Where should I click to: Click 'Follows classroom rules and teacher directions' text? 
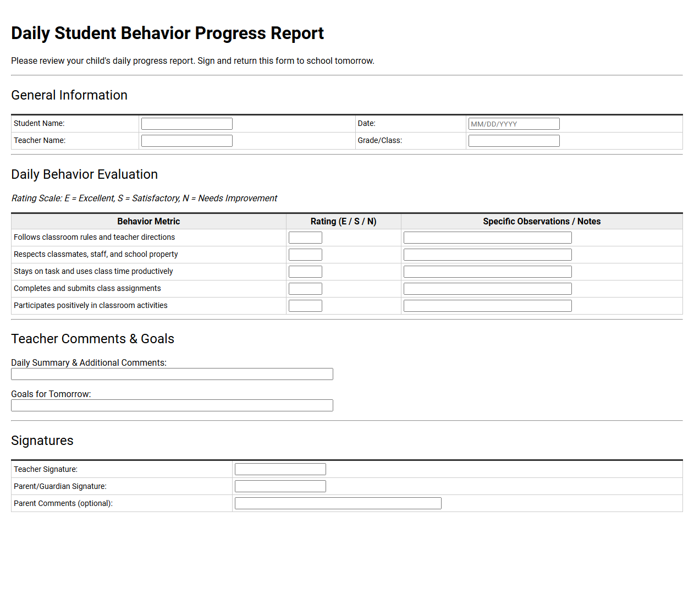coord(94,237)
